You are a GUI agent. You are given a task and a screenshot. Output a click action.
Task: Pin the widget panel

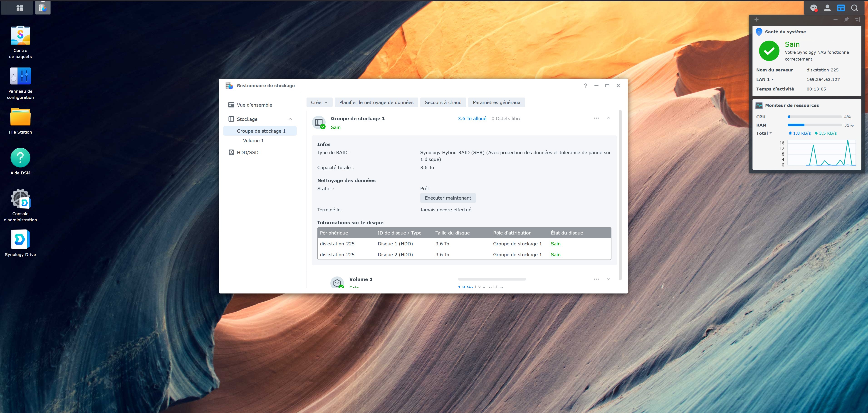[x=846, y=20]
